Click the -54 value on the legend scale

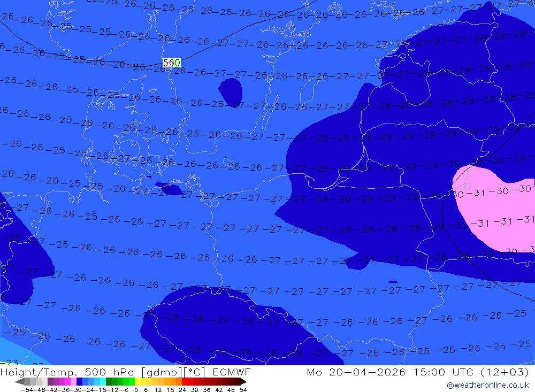click(27, 390)
